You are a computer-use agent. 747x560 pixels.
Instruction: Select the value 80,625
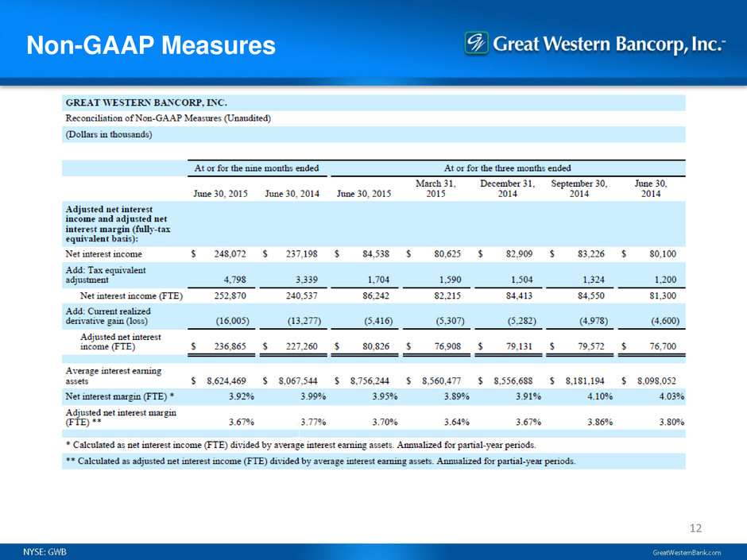[x=447, y=254]
